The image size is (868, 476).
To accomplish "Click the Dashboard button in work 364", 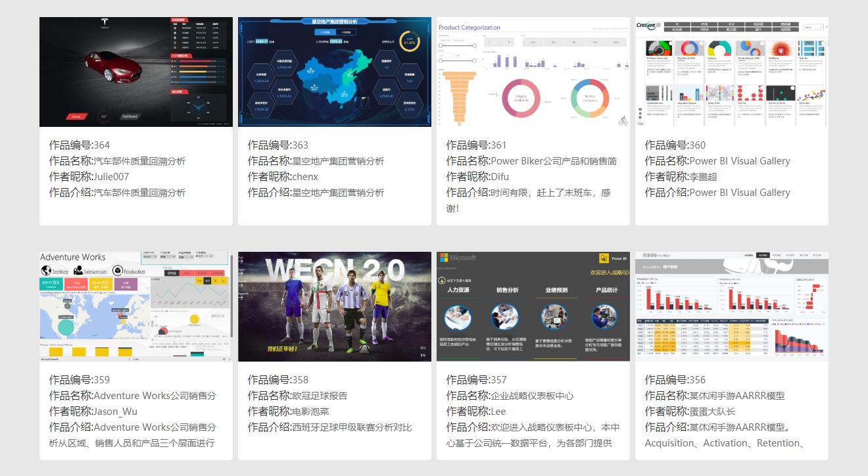I will coord(130,116).
